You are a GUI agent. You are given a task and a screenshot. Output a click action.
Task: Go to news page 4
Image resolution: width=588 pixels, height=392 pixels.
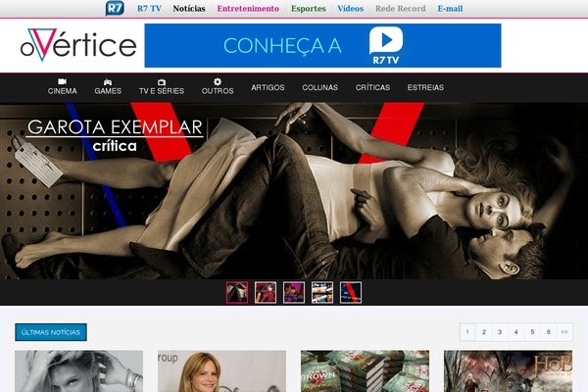[x=516, y=332]
